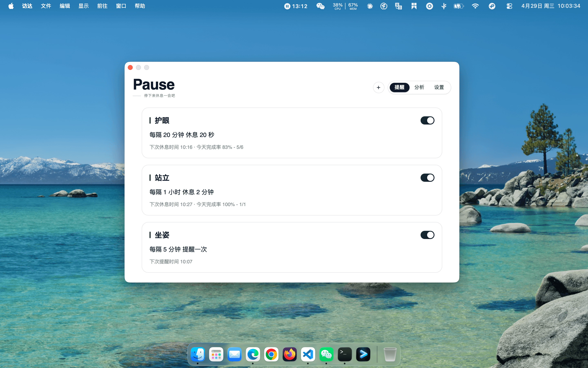Click text 每隔 1 小时 休息 2 分钟
This screenshot has height=368, width=588.
[x=182, y=192]
